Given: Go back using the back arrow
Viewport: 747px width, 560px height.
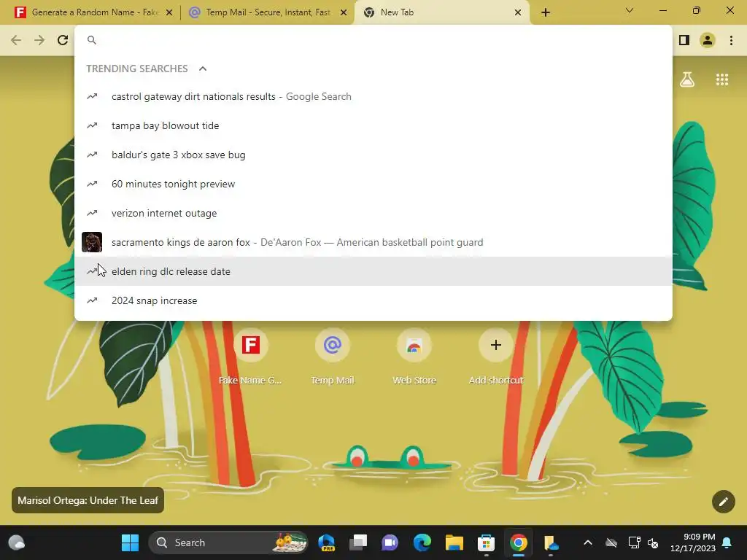Looking at the screenshot, I should pyautogui.click(x=16, y=40).
